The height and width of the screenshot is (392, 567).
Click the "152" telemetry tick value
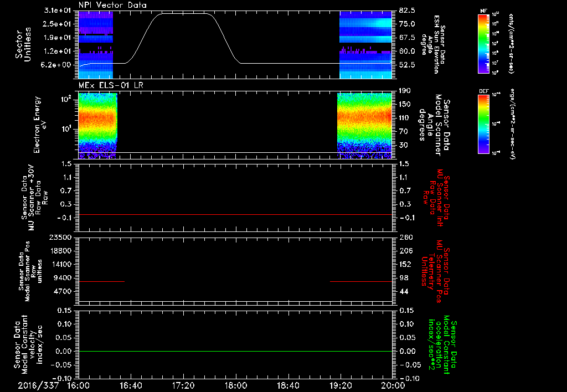coord(406,264)
